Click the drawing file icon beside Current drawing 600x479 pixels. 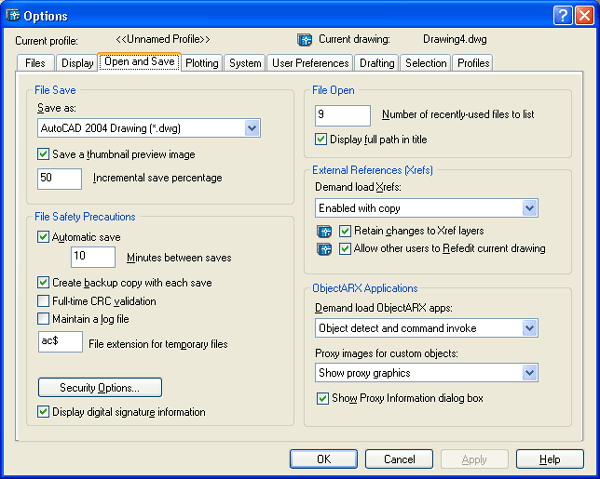[x=306, y=40]
